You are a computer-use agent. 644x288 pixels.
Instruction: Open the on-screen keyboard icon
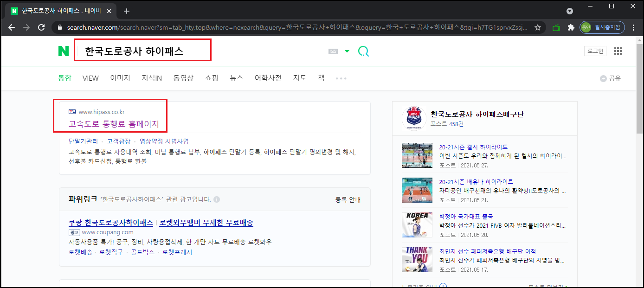click(333, 51)
